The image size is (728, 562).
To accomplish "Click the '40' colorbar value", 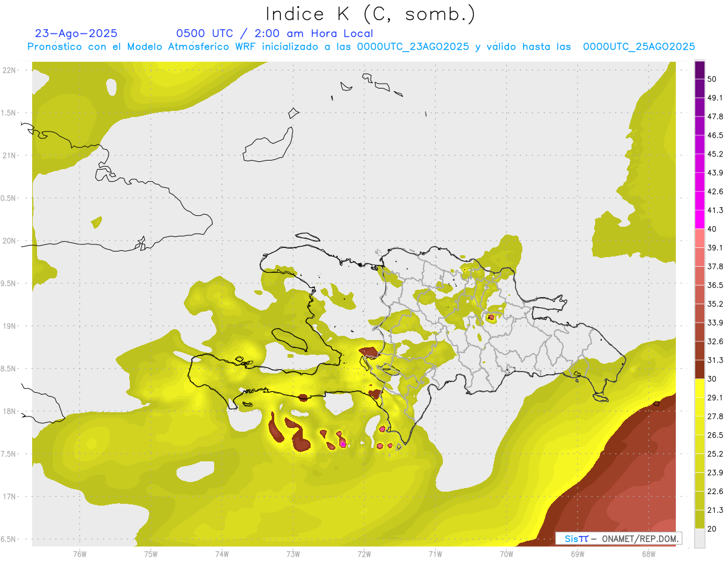I will point(712,229).
